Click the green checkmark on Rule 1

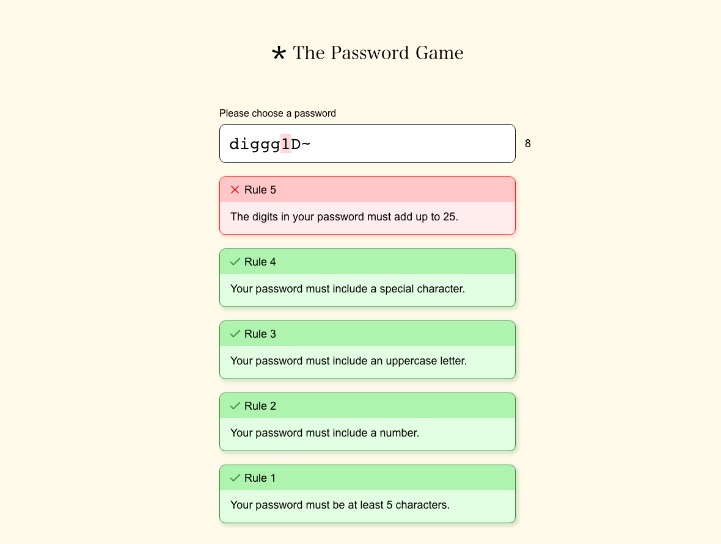click(235, 478)
